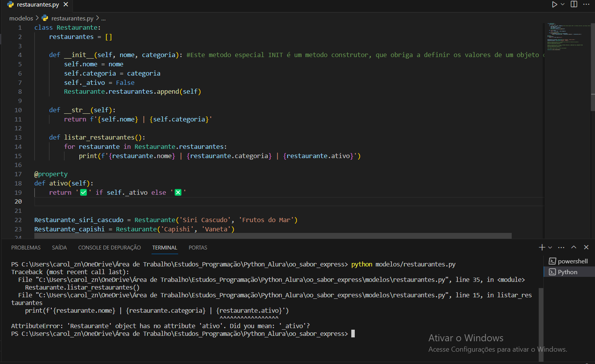Click the 'class Restaurante:' line
This screenshot has width=595, height=364.
pyautogui.click(x=67, y=27)
